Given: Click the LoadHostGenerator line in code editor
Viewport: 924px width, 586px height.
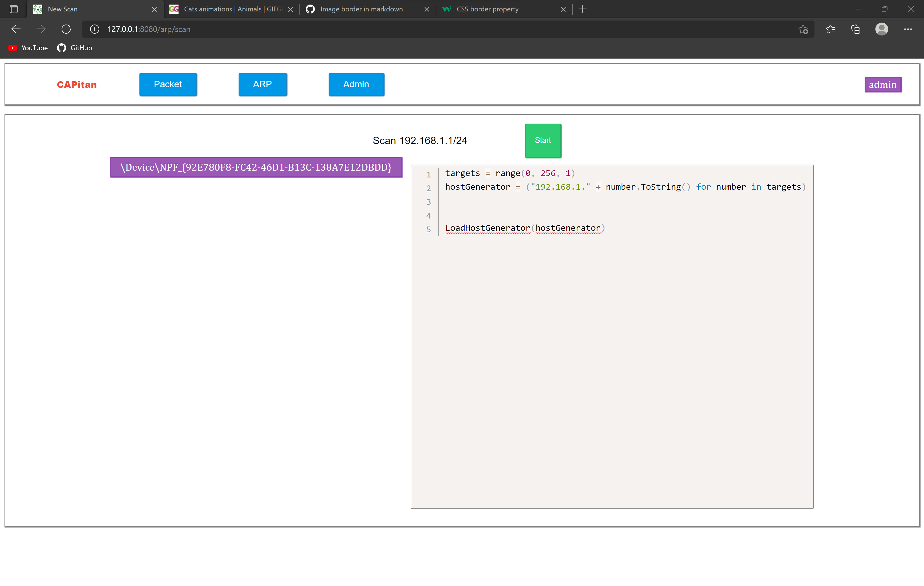Looking at the screenshot, I should coord(524,228).
